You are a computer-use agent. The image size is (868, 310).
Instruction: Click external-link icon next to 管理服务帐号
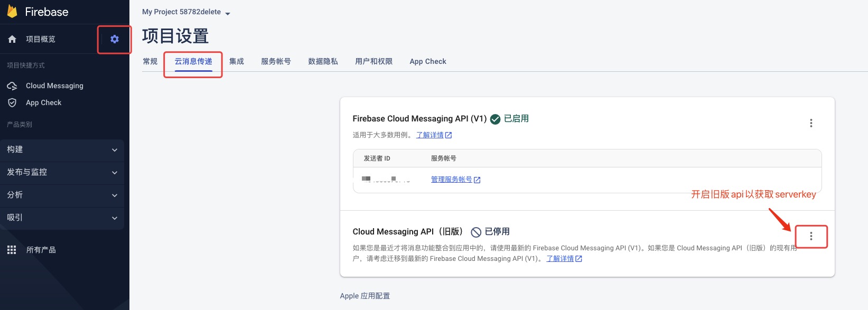click(477, 180)
